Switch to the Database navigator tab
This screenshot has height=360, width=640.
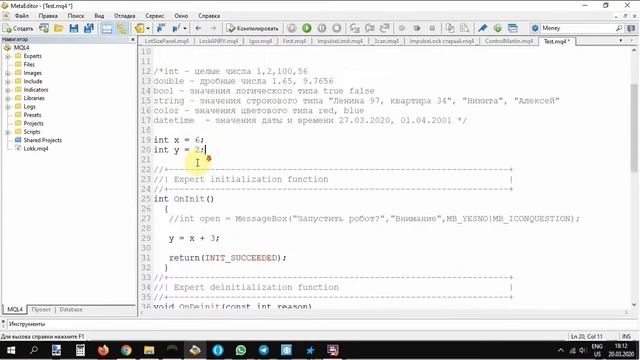pos(71,309)
